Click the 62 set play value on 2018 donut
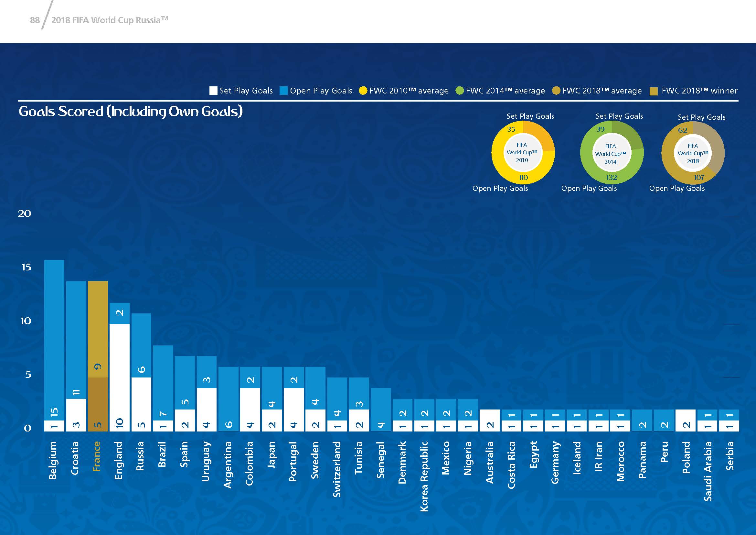The image size is (756, 535). click(683, 130)
